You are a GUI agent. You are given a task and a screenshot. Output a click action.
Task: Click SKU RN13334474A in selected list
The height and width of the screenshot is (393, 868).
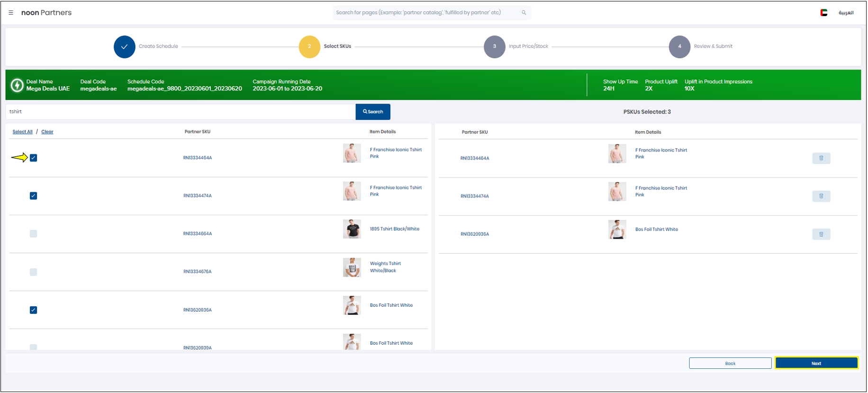[x=475, y=196]
